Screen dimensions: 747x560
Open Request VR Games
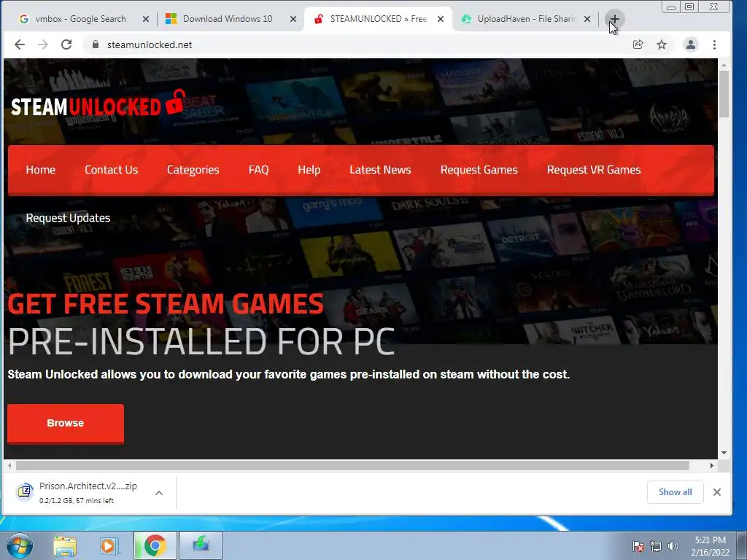pyautogui.click(x=594, y=170)
